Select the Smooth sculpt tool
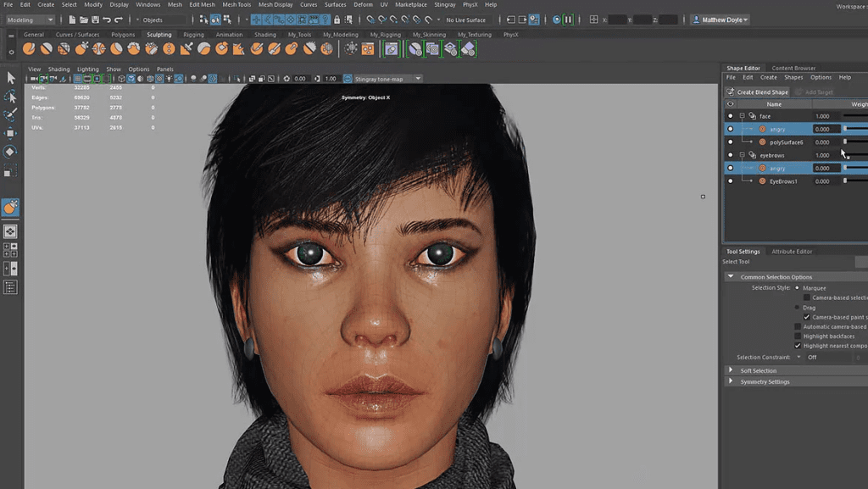The width and height of the screenshot is (868, 489). pyautogui.click(x=47, y=49)
